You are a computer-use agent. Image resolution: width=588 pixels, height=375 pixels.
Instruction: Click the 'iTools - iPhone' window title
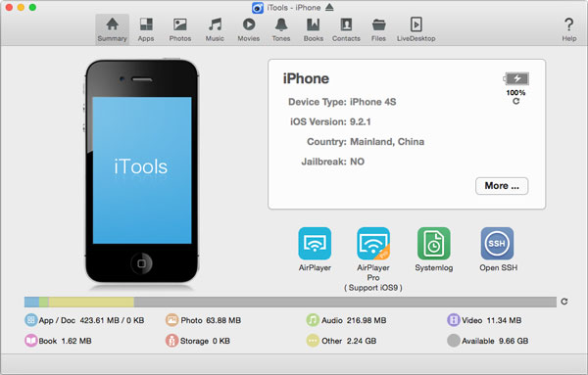point(294,8)
